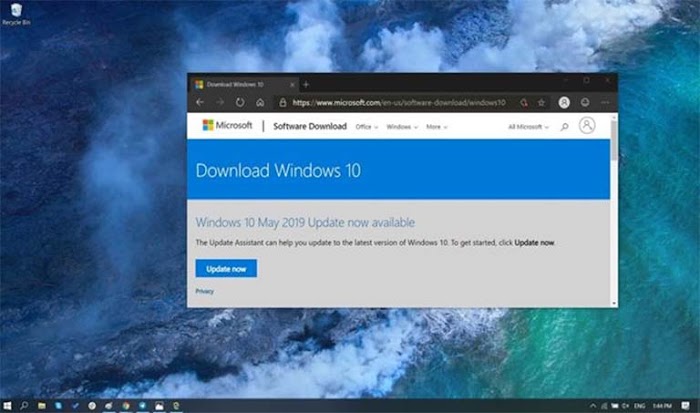Add page to favorites with star icon

click(541, 103)
